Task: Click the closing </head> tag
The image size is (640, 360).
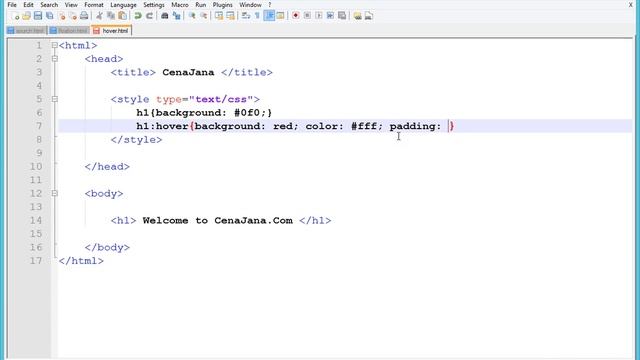Action: 107,167
